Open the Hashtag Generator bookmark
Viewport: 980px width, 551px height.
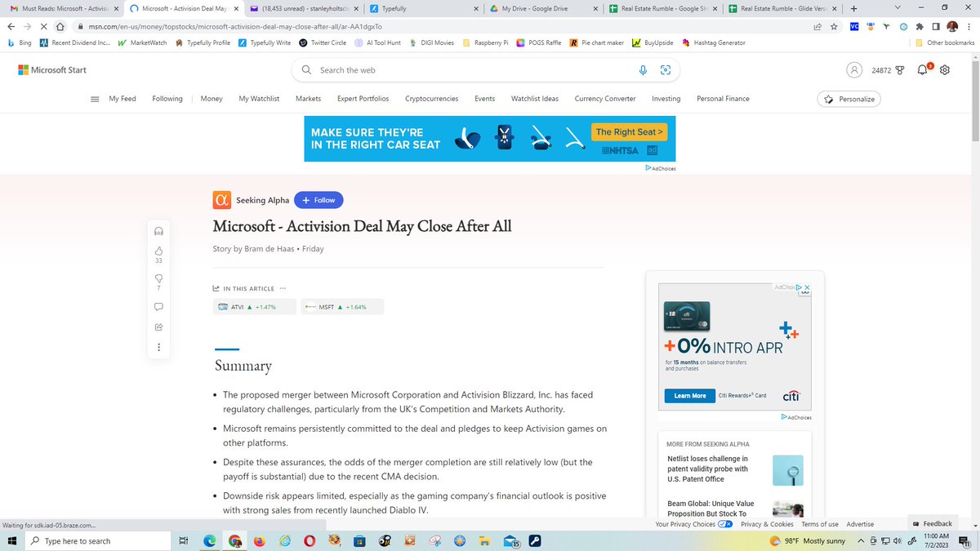pyautogui.click(x=713, y=42)
